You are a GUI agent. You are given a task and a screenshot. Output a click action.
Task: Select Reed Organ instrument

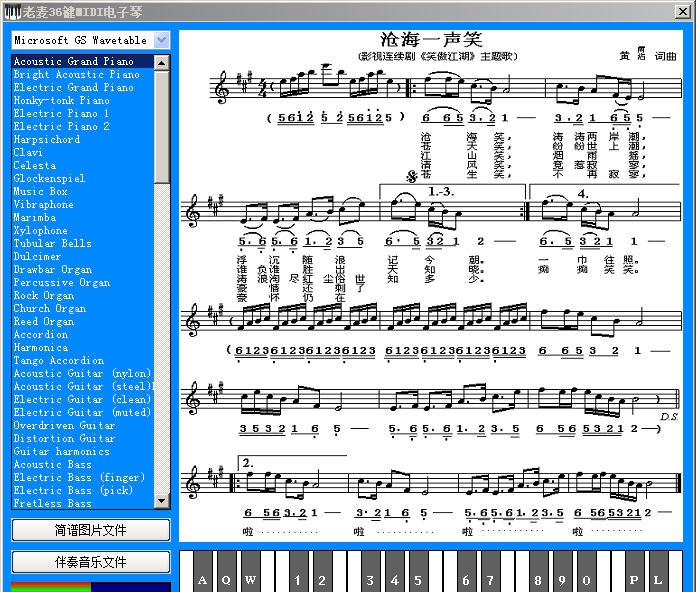click(83, 321)
